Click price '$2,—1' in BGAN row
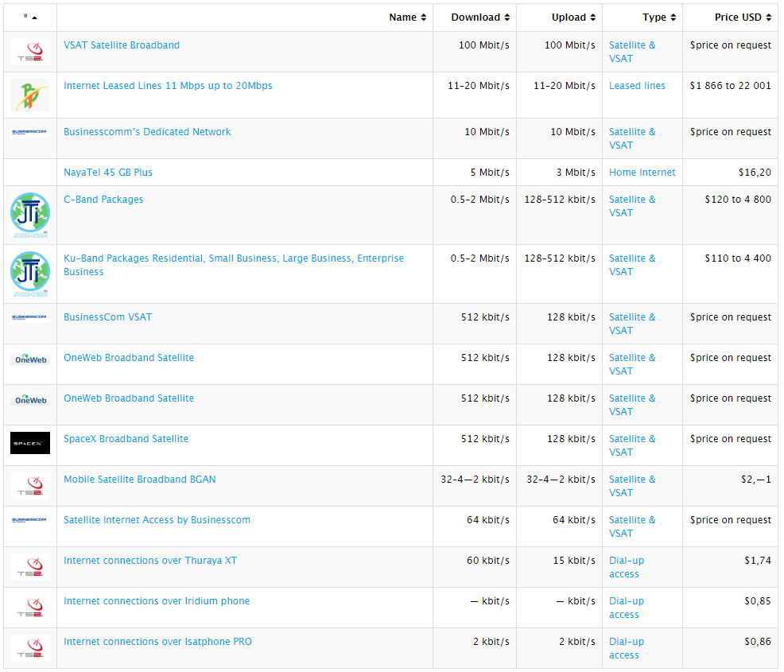This screenshot has height=672, width=784. tap(756, 479)
